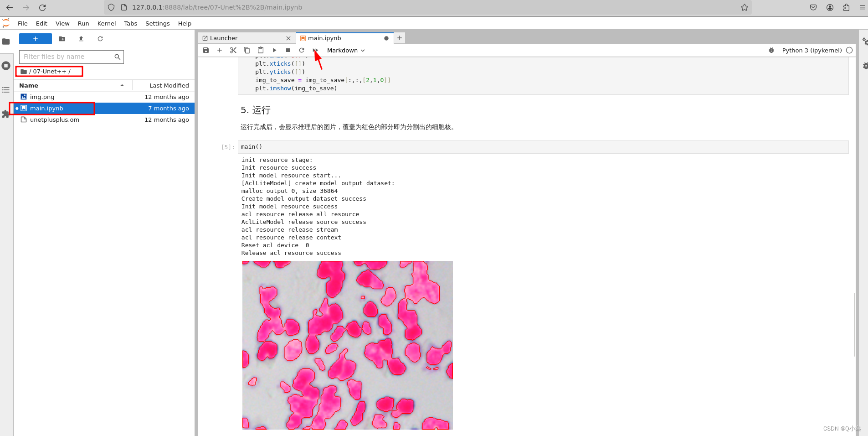Select img.png in file list
Image resolution: width=868 pixels, height=436 pixels.
(104, 97)
